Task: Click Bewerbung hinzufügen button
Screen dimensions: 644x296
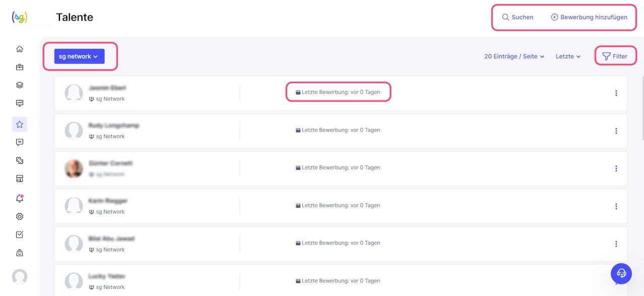Action: [x=589, y=17]
